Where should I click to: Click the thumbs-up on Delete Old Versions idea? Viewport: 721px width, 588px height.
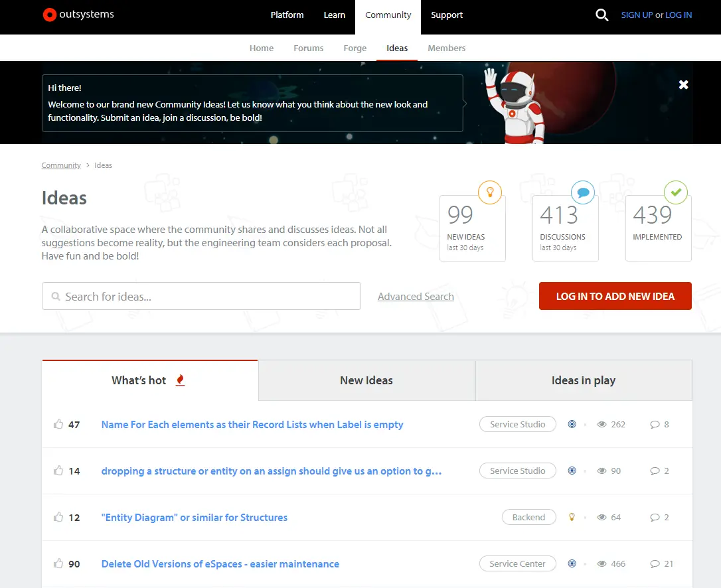[58, 563]
